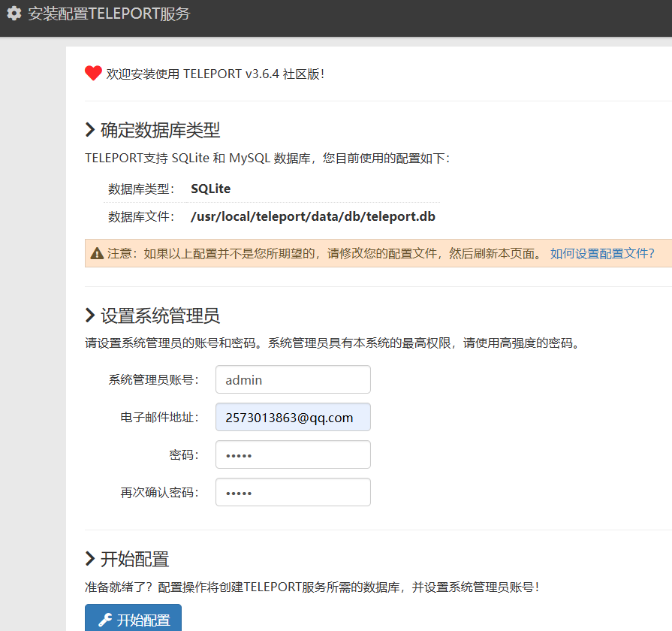This screenshot has height=631, width=672.
Task: Select database type value SQLite
Action: (x=211, y=189)
